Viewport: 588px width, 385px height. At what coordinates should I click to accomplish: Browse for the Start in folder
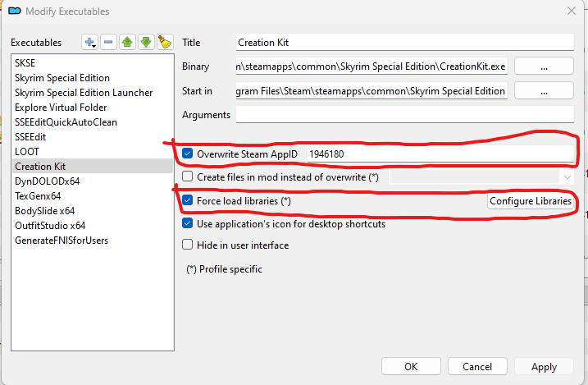point(543,90)
